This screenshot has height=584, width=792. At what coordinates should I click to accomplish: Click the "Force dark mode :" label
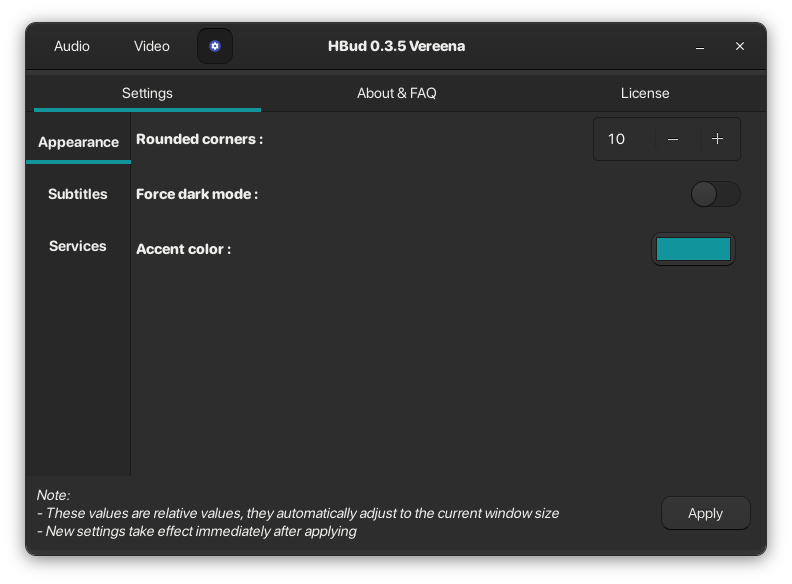tap(197, 194)
